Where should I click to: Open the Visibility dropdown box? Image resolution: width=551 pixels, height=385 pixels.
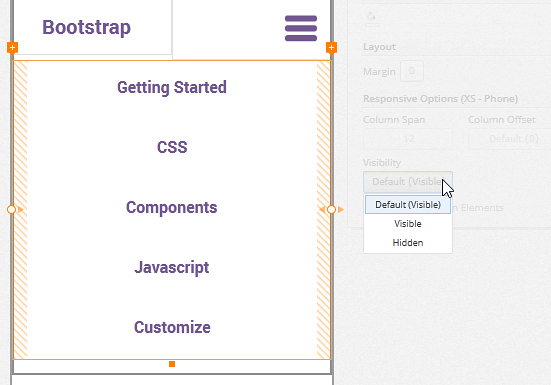[x=408, y=182]
